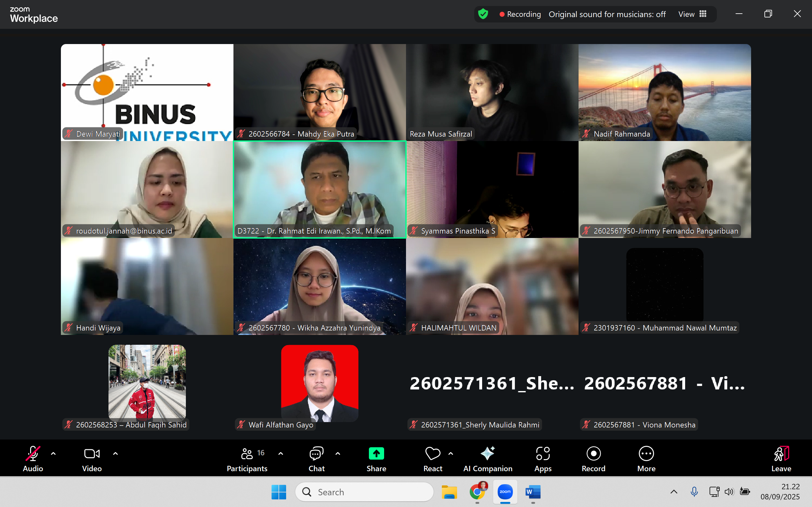
Task: Expand video options arrow next to Video
Action: pos(115,454)
